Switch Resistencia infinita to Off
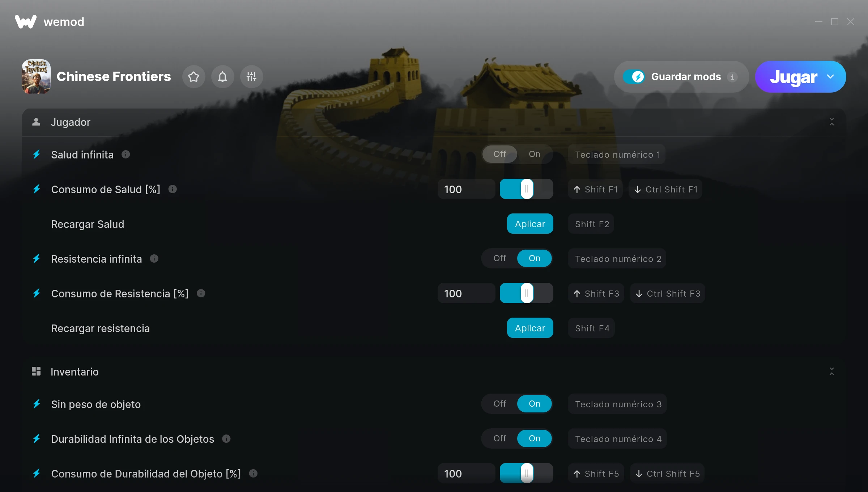Screen dimensions: 868x492 pos(499,258)
